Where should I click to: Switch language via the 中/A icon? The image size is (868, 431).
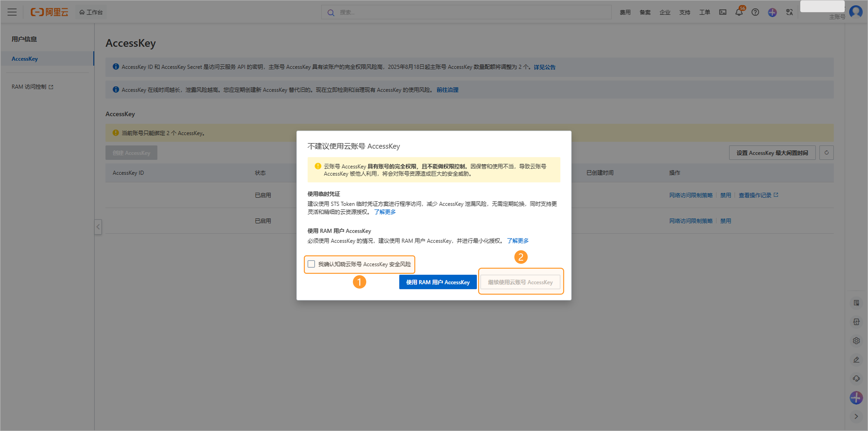(789, 12)
